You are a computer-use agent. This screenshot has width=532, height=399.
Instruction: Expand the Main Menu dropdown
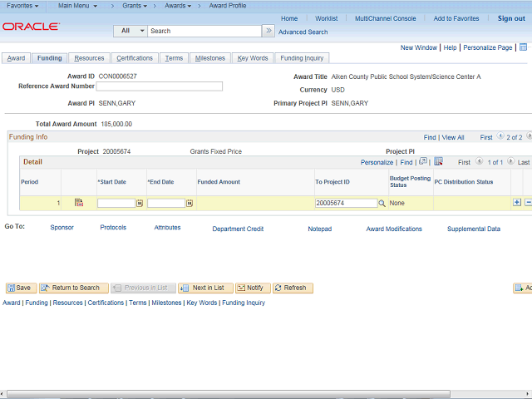77,6
